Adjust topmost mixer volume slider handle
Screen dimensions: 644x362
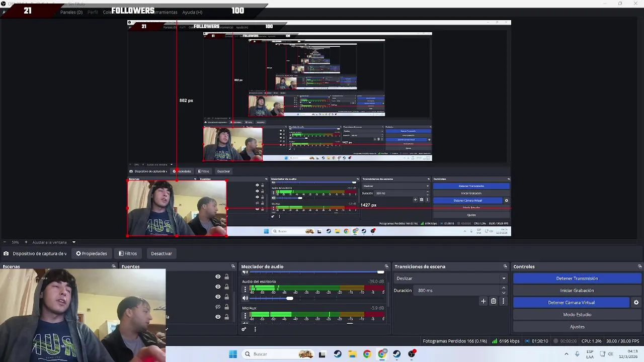pos(381,272)
